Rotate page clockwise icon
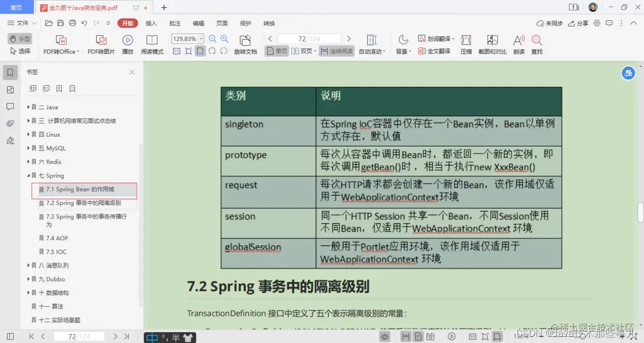The height and width of the screenshot is (343, 644). [x=212, y=51]
